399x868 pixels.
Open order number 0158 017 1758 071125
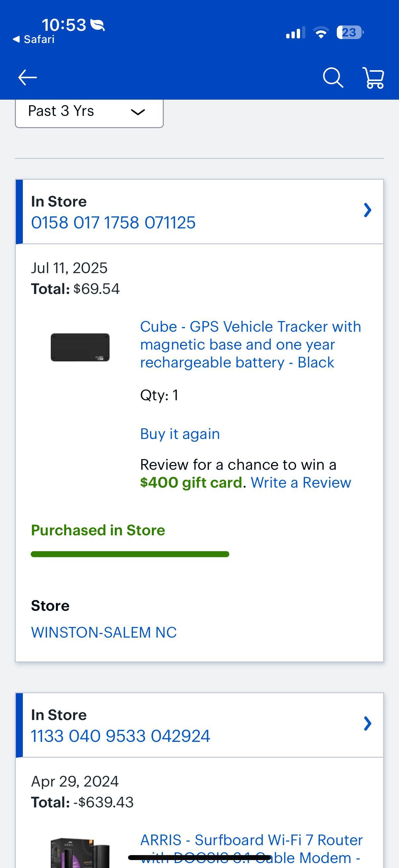pos(113,222)
